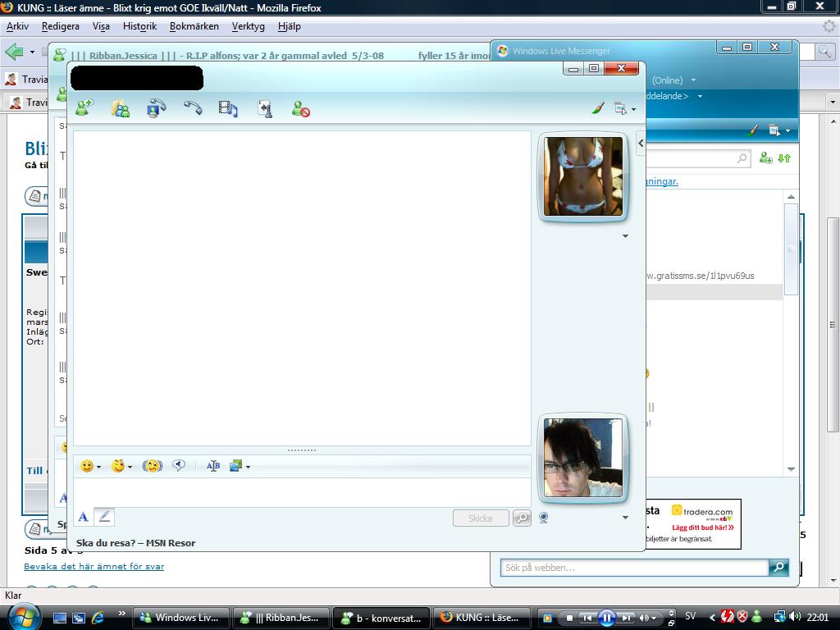Open the menu dropdown icon in Windows Live Messenger
This screenshot has width=840, height=630.
779,130
